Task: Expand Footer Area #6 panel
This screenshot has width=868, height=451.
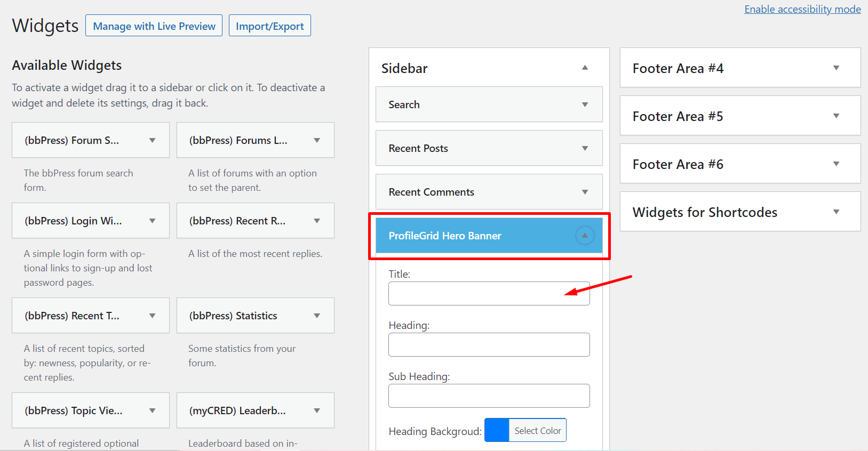Action: [x=836, y=164]
